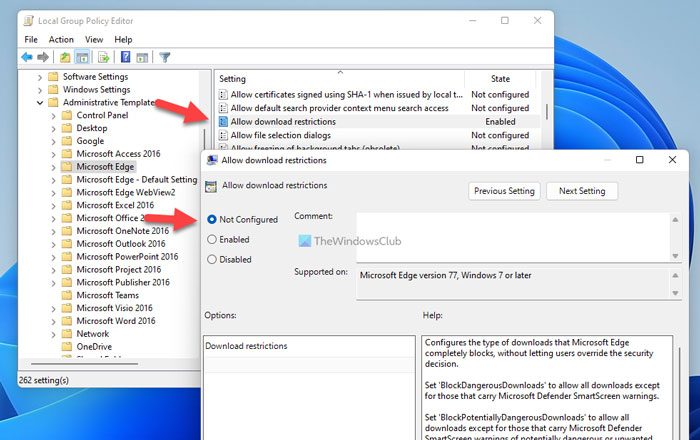
Task: Click the Local Group Policy Editor title icon
Action: pos(29,21)
